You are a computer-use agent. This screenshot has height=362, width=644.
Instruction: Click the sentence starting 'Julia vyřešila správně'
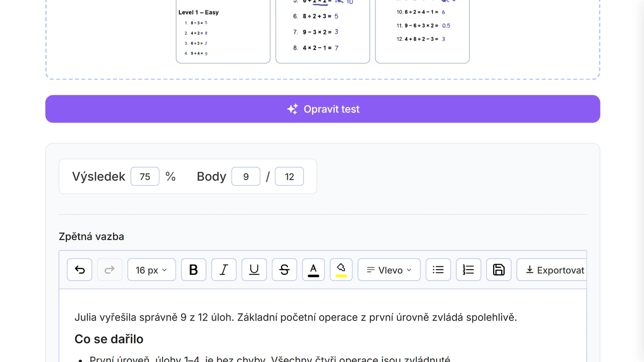pos(296,317)
